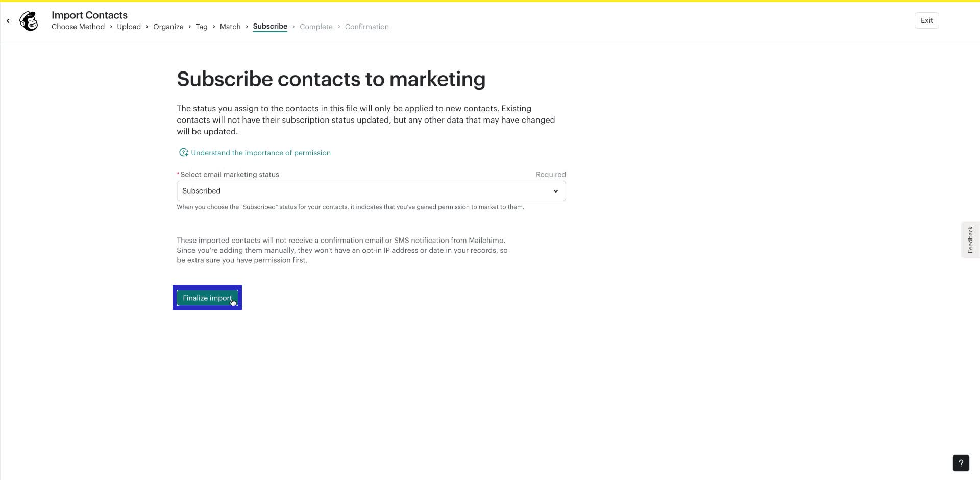The width and height of the screenshot is (980, 480).
Task: Click the Complete breadcrumb label
Action: coord(316,26)
